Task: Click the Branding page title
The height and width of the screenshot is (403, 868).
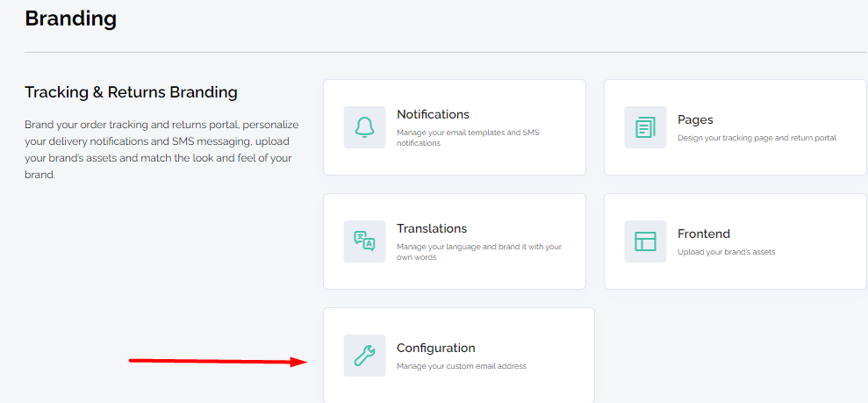Action: 71,18
